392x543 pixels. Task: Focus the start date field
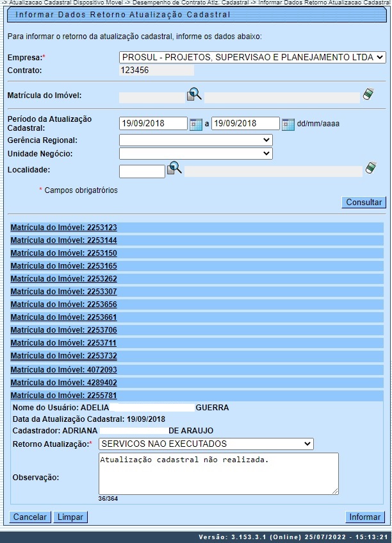point(153,124)
